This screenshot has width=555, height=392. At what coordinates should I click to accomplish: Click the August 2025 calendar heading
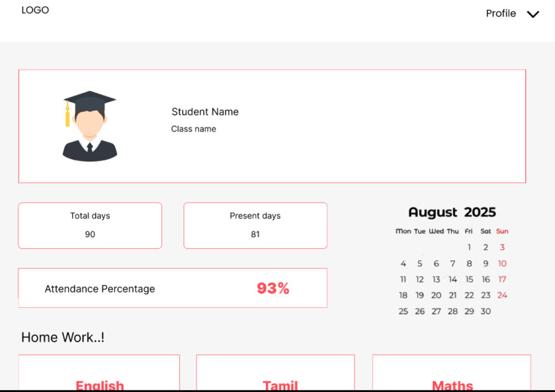click(x=452, y=212)
